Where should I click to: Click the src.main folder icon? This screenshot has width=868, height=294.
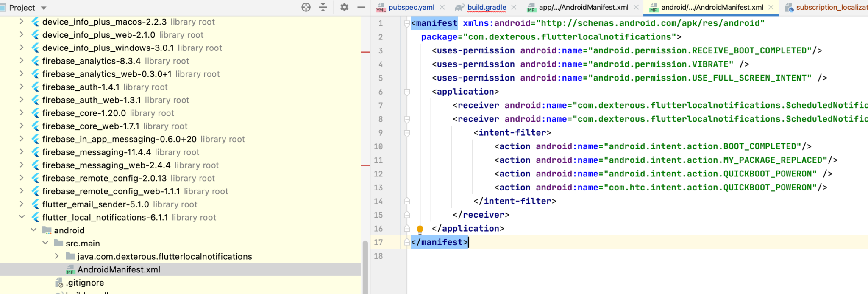58,243
